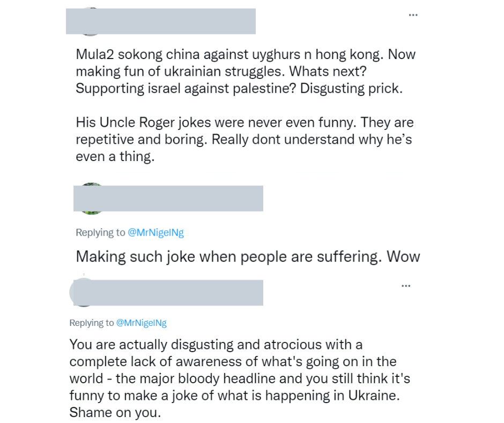Click 'Replying to' label in the 'Wow' reply
The image size is (504, 423).
(x=100, y=232)
